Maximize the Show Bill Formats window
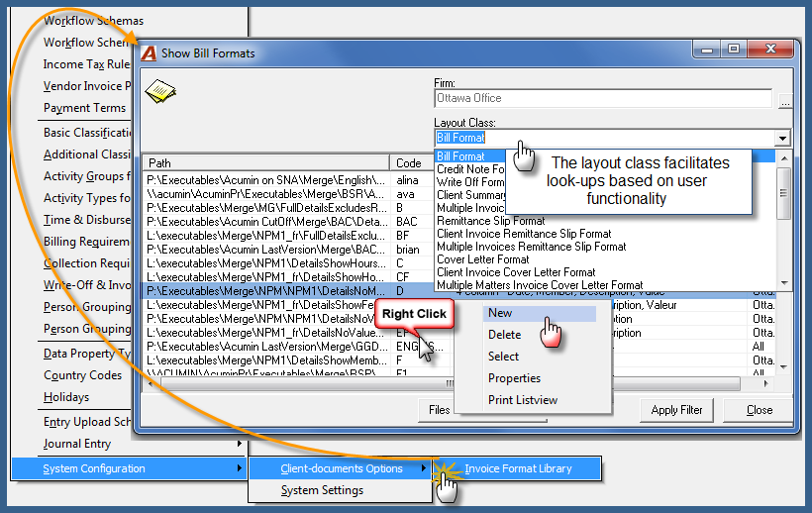Viewport: 812px width, 513px height. pos(734,50)
